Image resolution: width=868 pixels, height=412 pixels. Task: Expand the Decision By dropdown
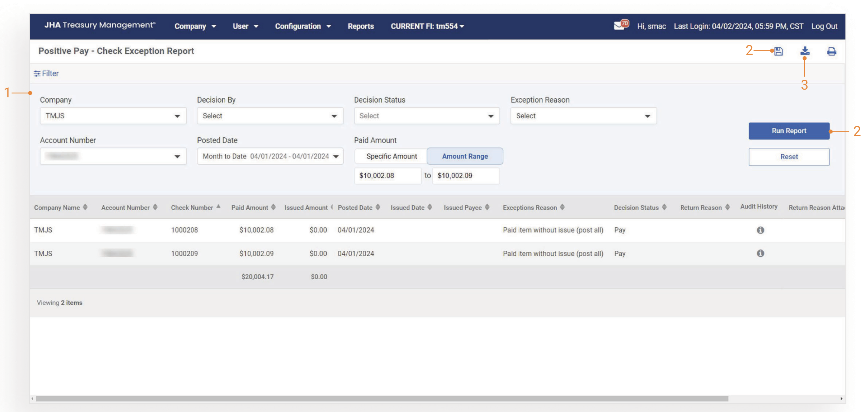270,116
